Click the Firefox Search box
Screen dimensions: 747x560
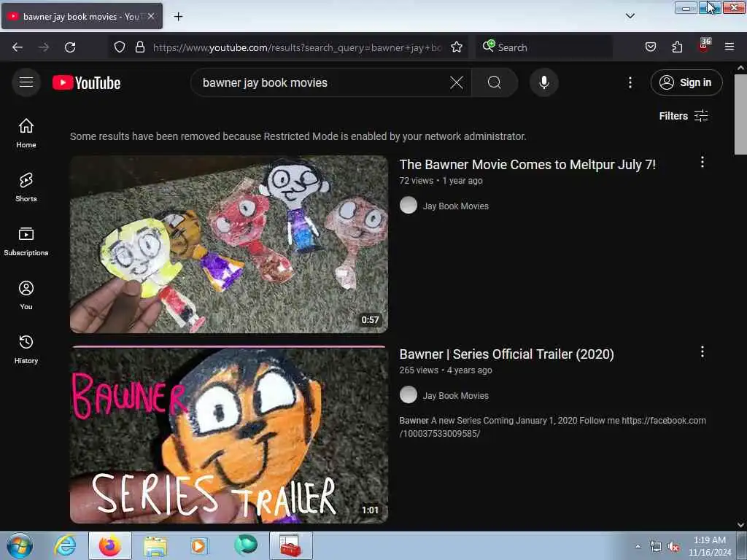coord(543,47)
